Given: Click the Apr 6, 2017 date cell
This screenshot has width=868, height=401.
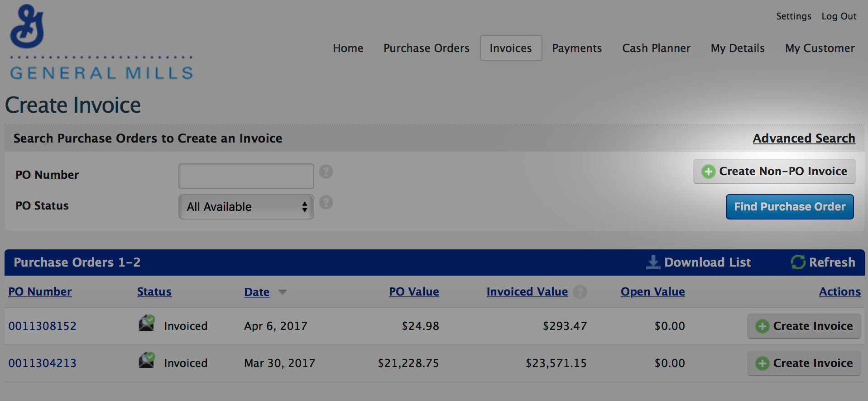Looking at the screenshot, I should 276,326.
